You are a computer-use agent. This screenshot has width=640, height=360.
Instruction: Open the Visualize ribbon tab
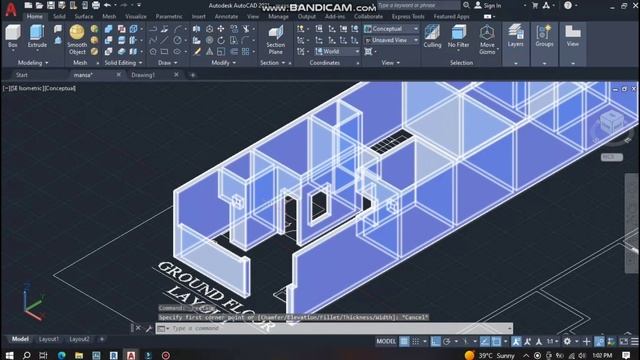point(136,17)
